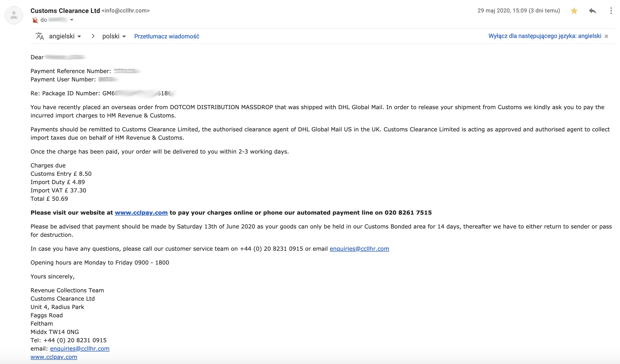Open the www.cclpay.com link in the signature
The height and width of the screenshot is (364, 620).
(x=54, y=357)
